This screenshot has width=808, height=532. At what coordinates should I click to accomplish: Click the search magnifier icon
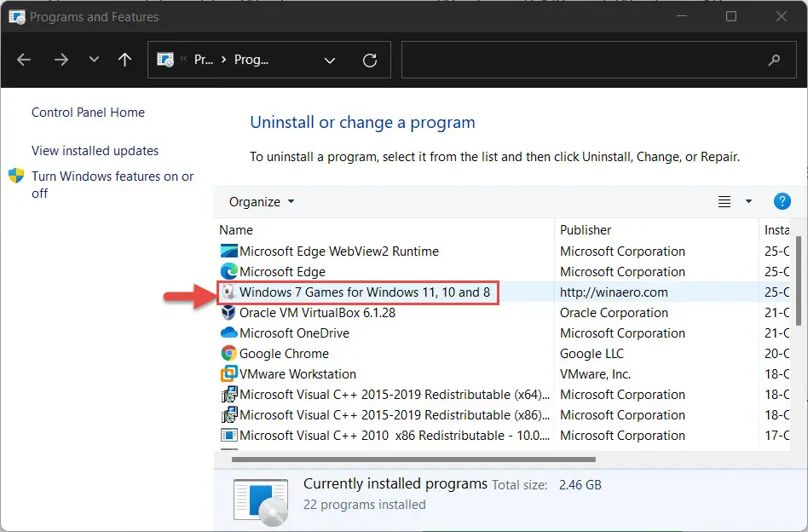[x=774, y=61]
